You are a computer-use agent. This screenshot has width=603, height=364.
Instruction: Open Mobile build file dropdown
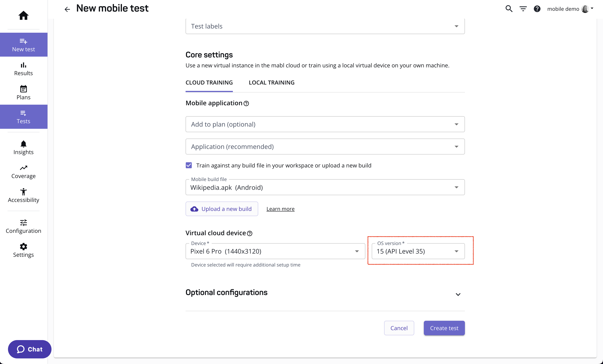coord(325,187)
